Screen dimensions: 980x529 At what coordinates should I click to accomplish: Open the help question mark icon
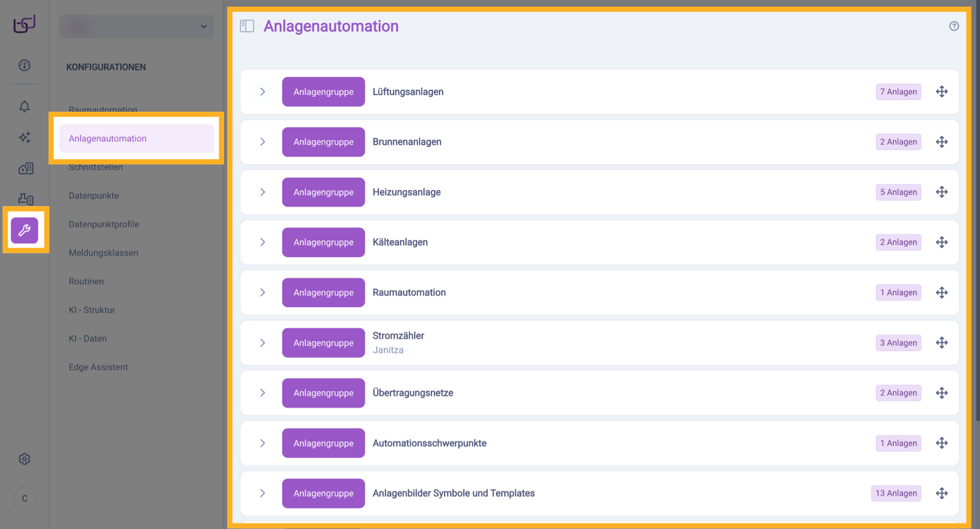point(954,26)
